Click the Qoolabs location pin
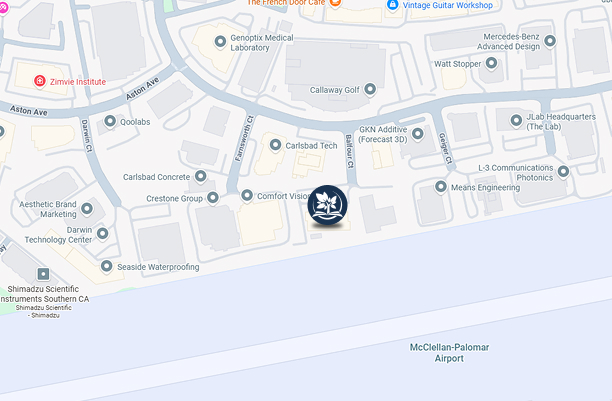The width and height of the screenshot is (612, 401). point(110,121)
